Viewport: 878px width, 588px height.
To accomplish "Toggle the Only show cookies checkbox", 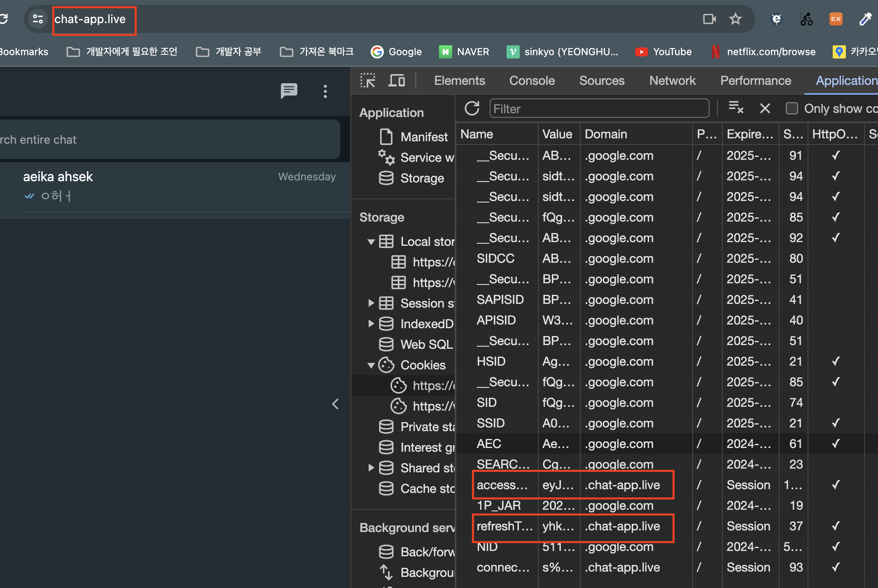I will coord(792,109).
